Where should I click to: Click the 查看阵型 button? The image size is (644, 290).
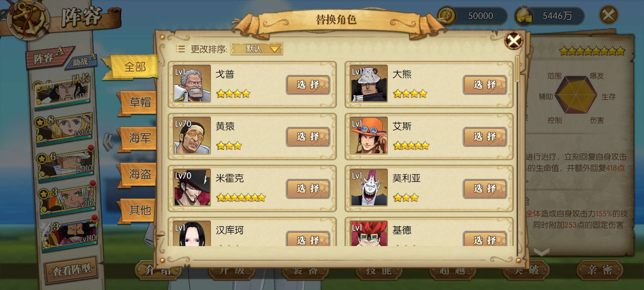72,270
